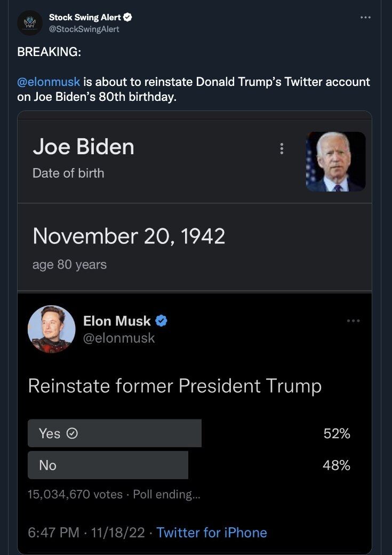Click Elon Musk profile picture
The width and height of the screenshot is (392, 555).
coord(52,329)
